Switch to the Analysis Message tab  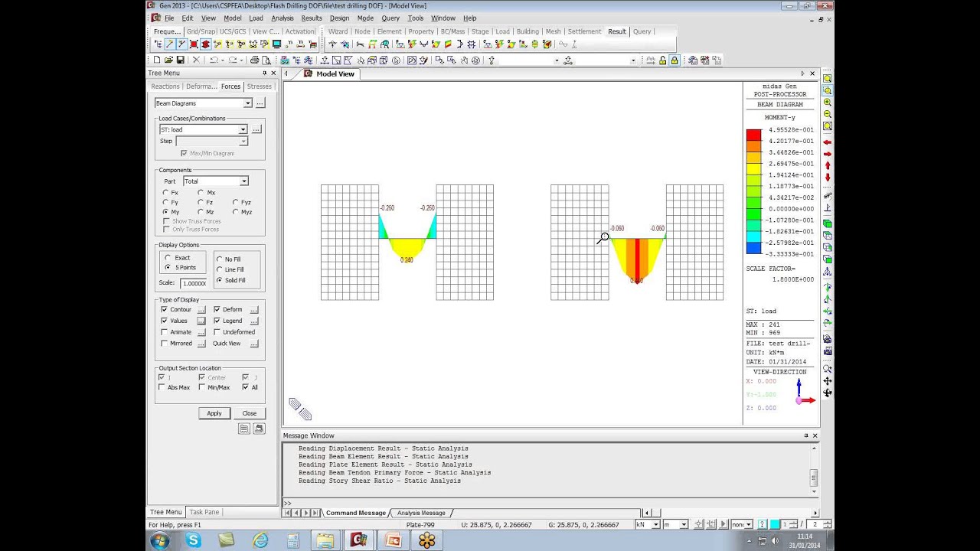point(421,513)
